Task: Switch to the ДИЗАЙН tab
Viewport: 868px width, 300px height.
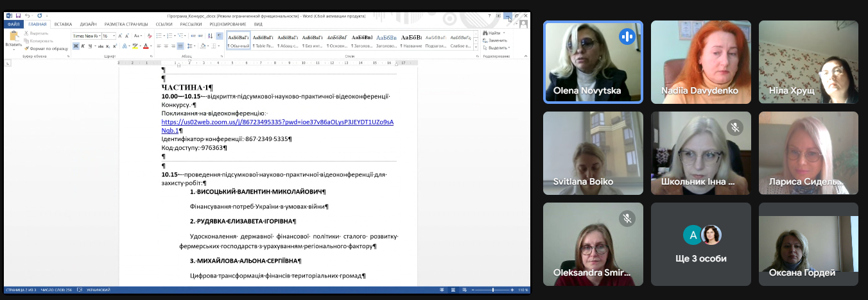Action: pos(88,24)
